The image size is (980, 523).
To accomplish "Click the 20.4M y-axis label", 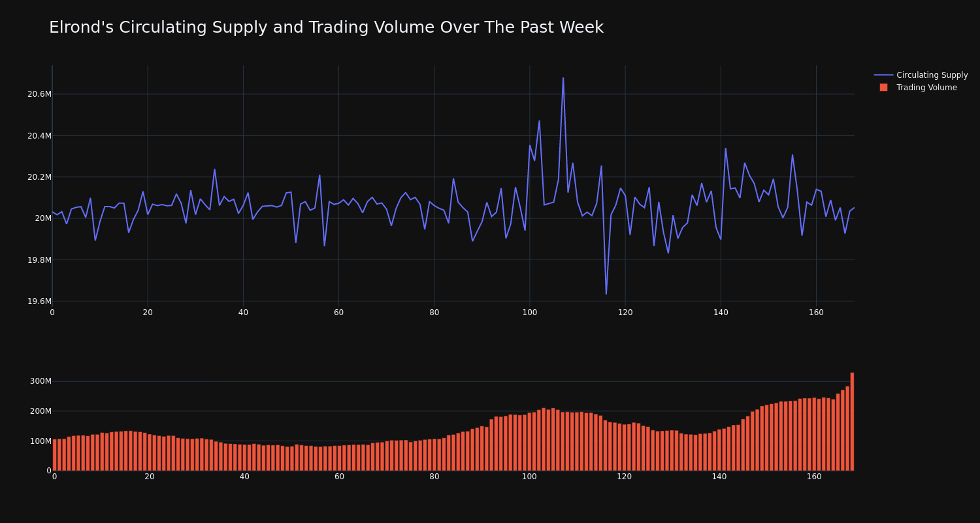I will (x=39, y=136).
